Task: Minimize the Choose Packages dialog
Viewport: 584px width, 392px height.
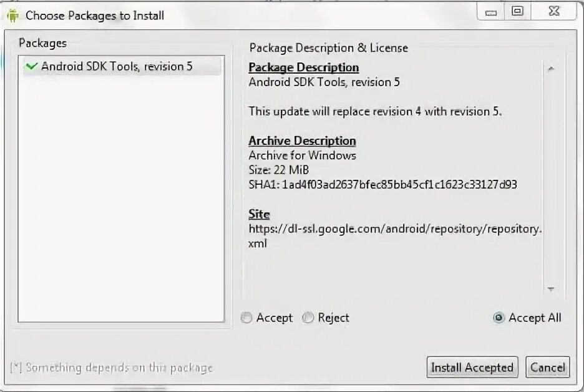Action: [x=491, y=12]
